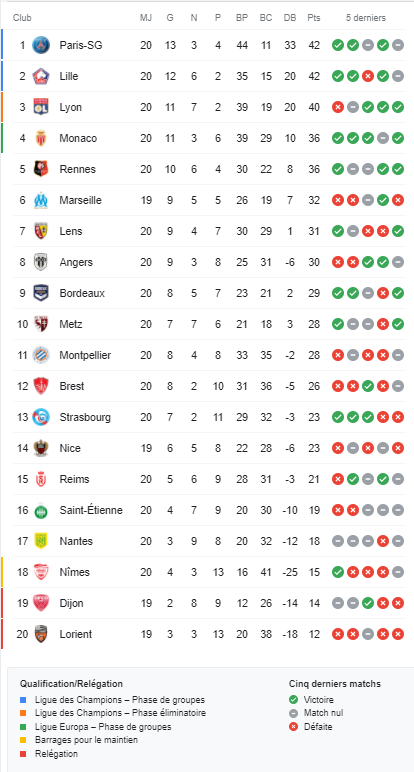This screenshot has width=414, height=772.
Task: Click the red Relégation legend swatch
Action: click(24, 754)
